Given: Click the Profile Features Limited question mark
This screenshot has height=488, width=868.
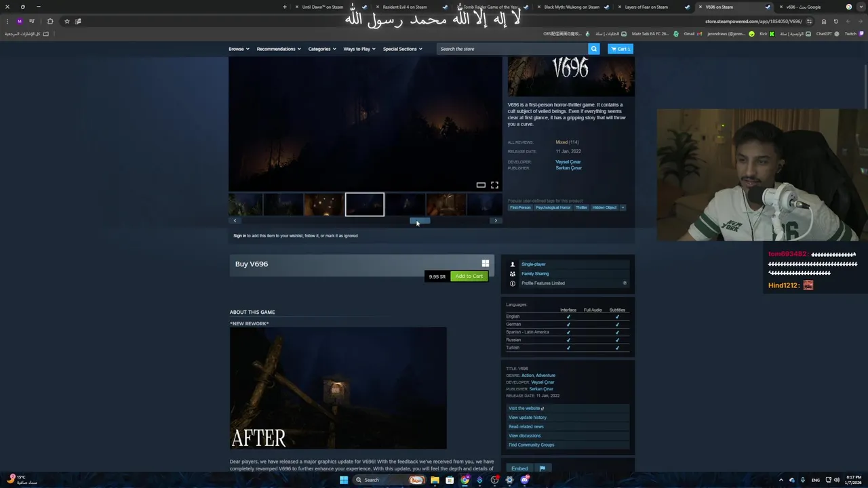Looking at the screenshot, I should click(625, 283).
